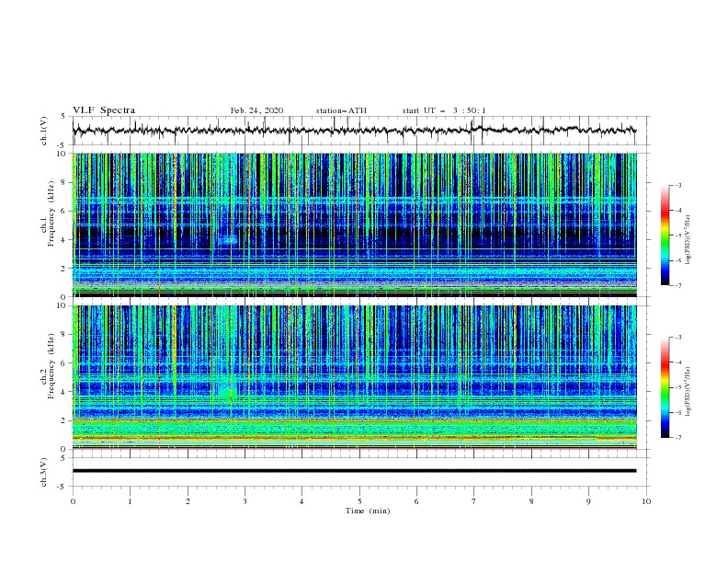Screen dimensions: 728x563
Task: Click the "ch.3(V)" axis label
Action: point(44,472)
